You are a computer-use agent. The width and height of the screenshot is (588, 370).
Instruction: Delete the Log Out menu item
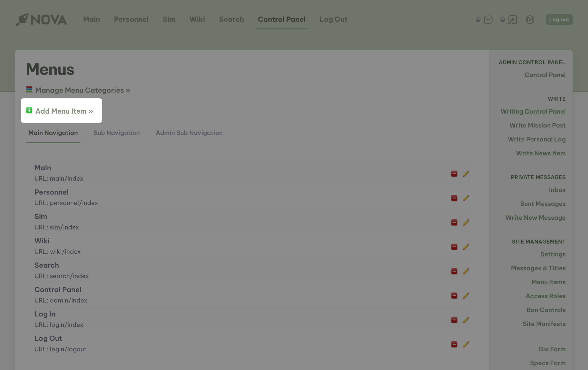point(454,345)
